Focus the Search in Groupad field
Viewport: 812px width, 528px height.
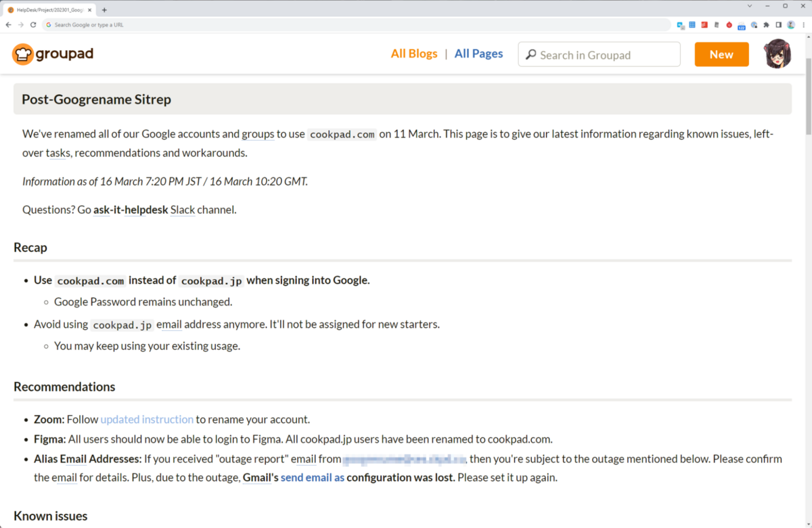pos(599,54)
